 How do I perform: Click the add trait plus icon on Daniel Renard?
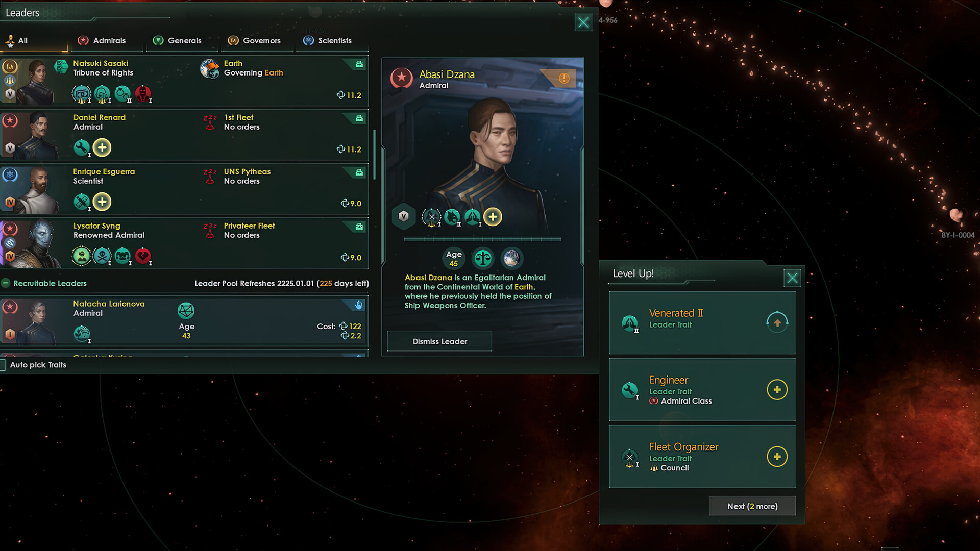click(102, 148)
